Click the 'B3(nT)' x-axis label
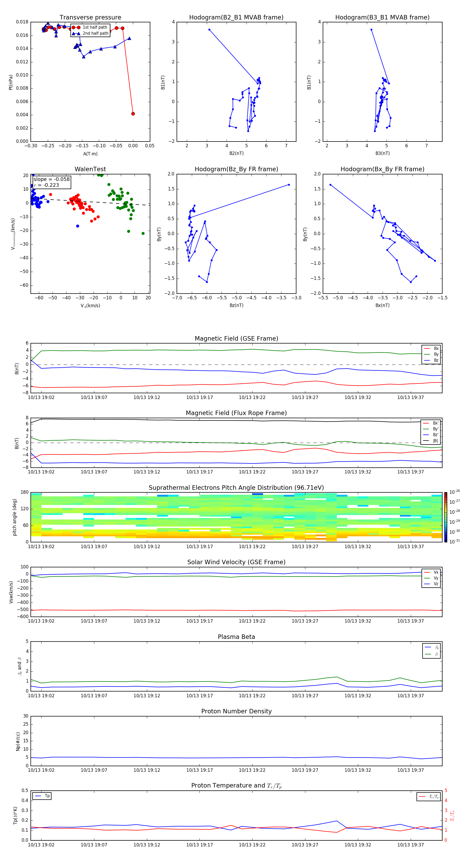This screenshot has height=868, width=473. [382, 153]
